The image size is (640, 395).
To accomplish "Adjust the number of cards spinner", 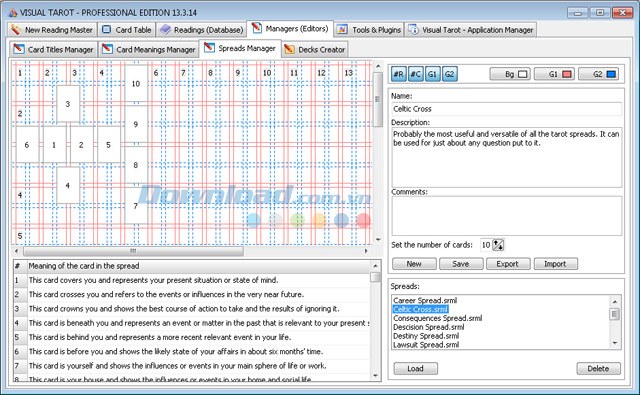I will (498, 245).
